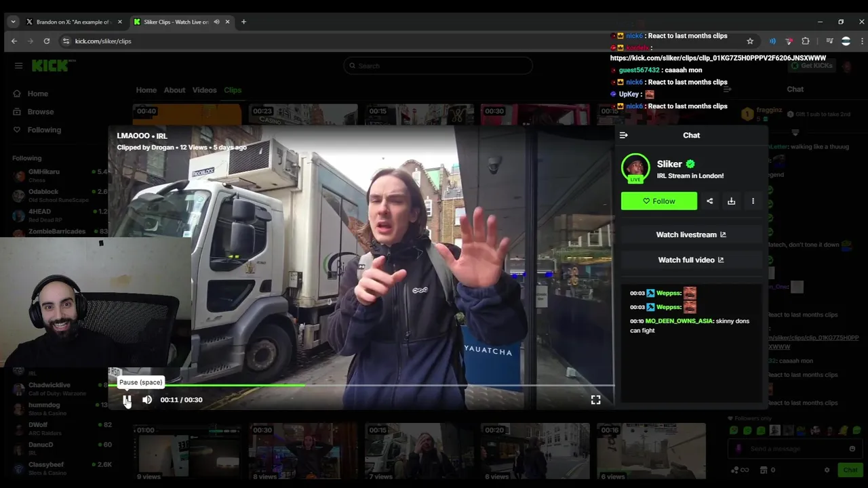Open the 00:40 clip thumbnail
Image resolution: width=868 pixels, height=488 pixels.
(188, 114)
